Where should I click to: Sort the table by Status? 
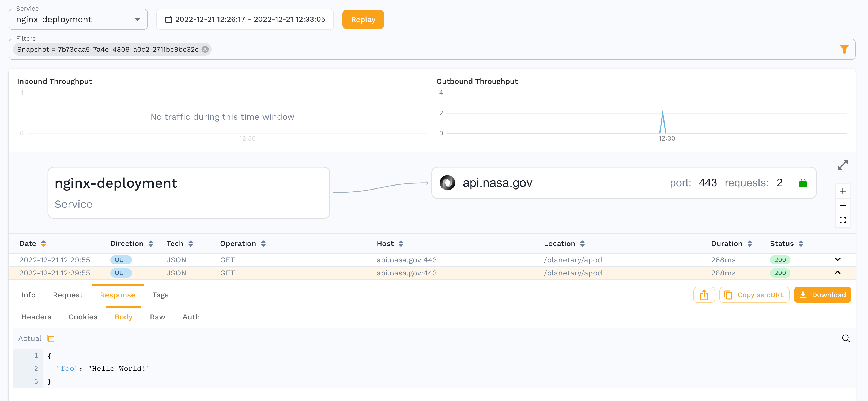click(x=801, y=244)
